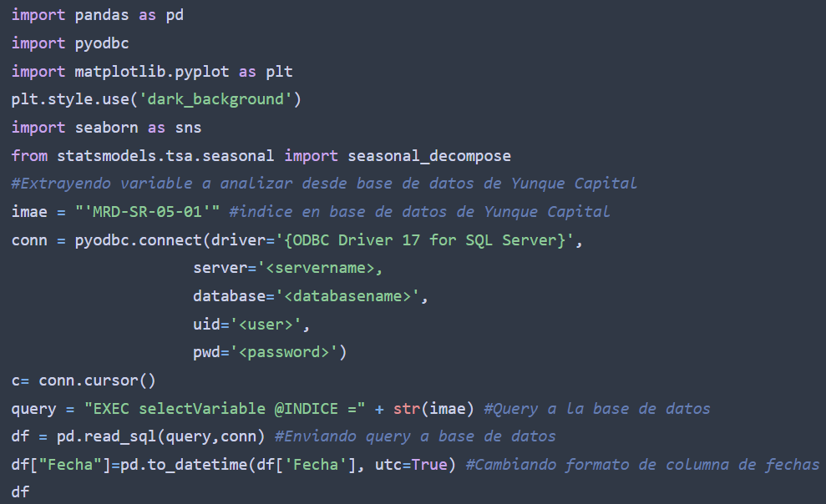This screenshot has height=504, width=826.
Task: Click the 'MRD-SR-05-01' string value
Action: [148, 212]
